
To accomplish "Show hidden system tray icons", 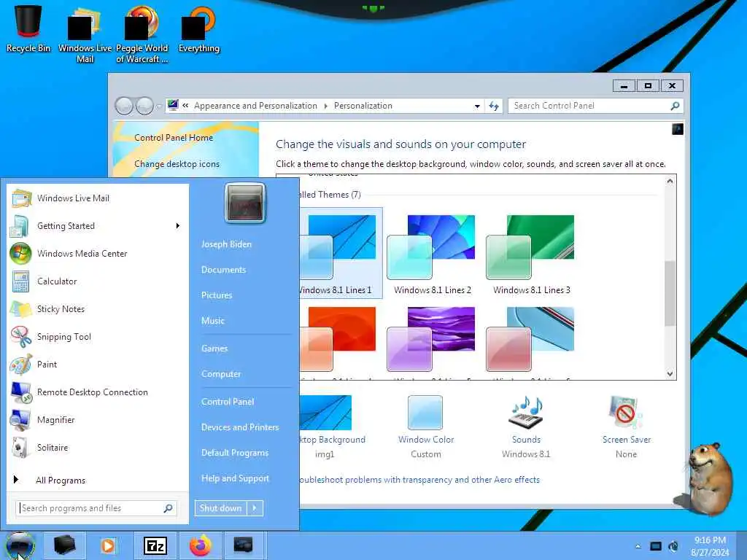I will 638,546.
